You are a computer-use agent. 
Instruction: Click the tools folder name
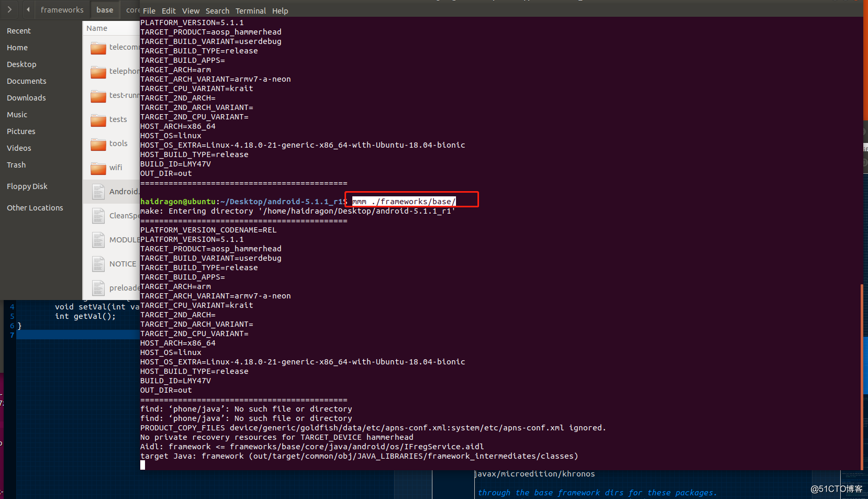(x=118, y=143)
